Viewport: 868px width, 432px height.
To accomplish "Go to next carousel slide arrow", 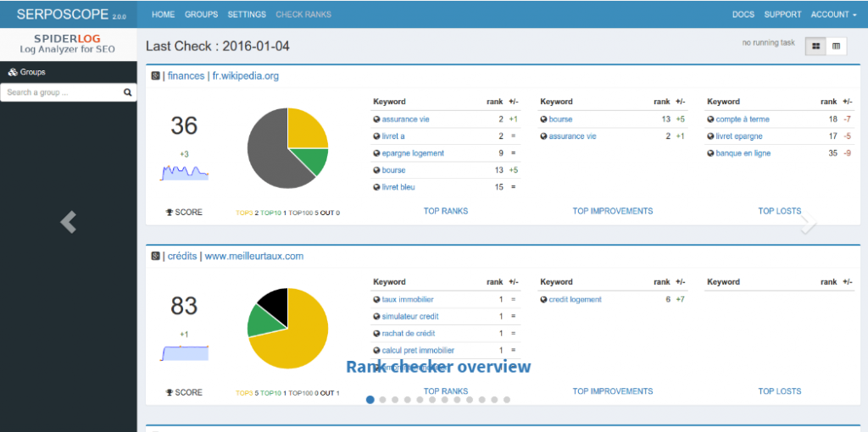I will pyautogui.click(x=808, y=223).
